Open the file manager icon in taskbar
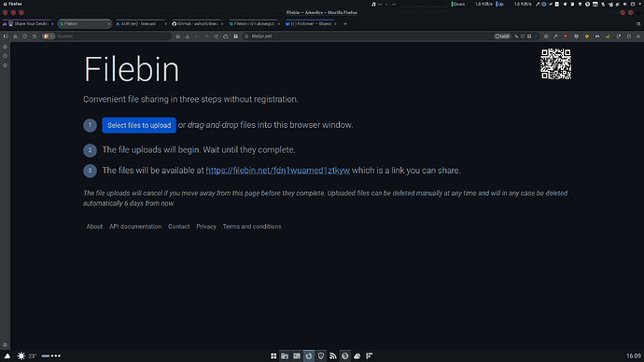Screen dimensions: 644x362 click(285, 355)
